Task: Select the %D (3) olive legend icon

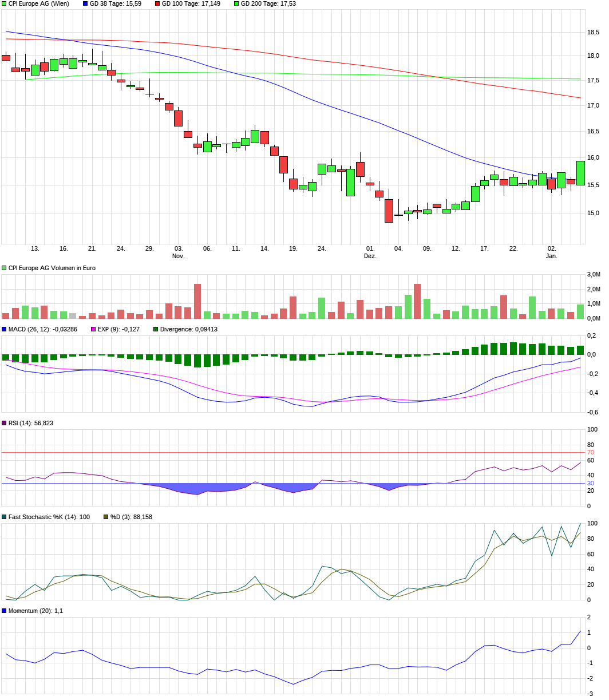Action: [105, 515]
